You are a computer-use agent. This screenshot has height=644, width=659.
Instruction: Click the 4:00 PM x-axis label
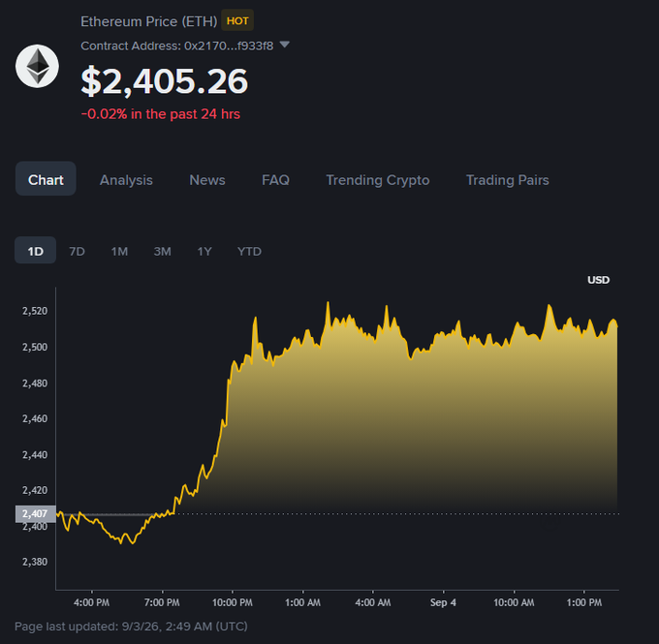(x=92, y=602)
